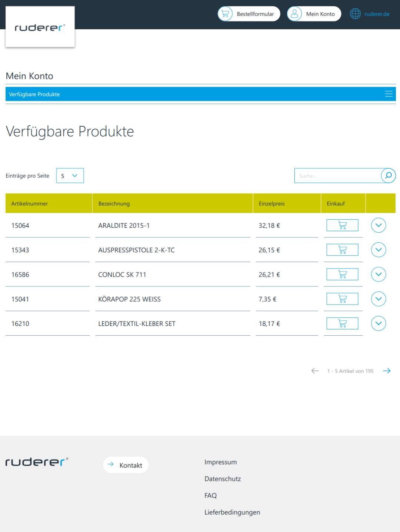Click the Einkauf column header
The width and height of the screenshot is (400, 532).
(343, 203)
